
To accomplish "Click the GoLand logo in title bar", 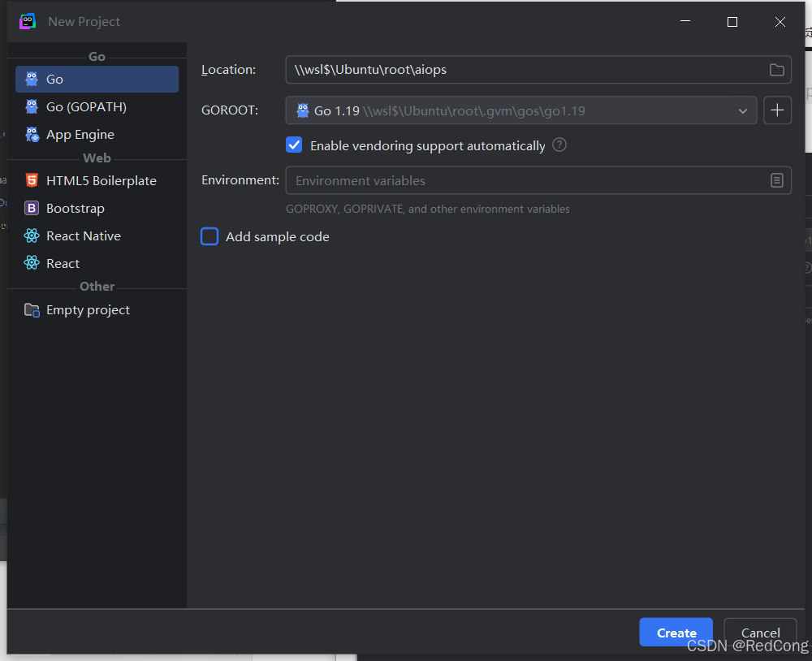I will coord(28,21).
